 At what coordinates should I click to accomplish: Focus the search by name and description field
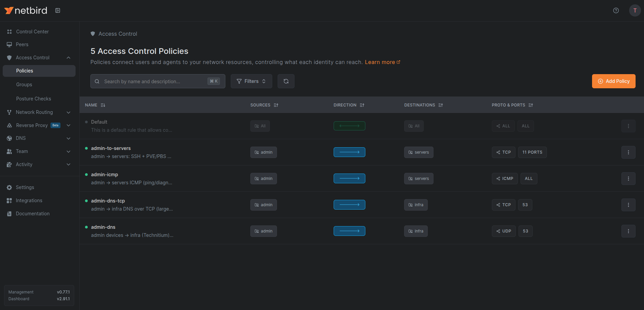(158, 81)
